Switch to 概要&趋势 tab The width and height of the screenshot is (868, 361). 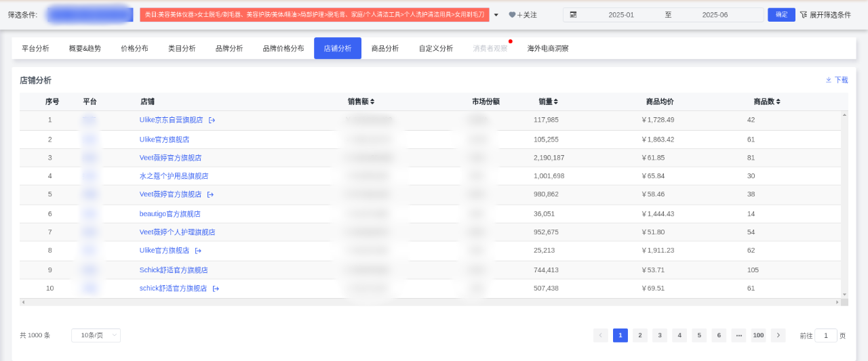click(x=85, y=49)
